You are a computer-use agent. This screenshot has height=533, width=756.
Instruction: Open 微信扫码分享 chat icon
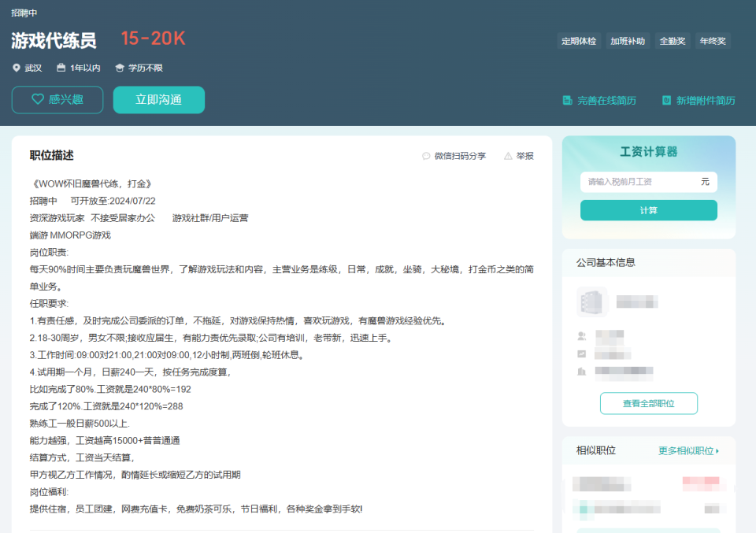(x=427, y=155)
